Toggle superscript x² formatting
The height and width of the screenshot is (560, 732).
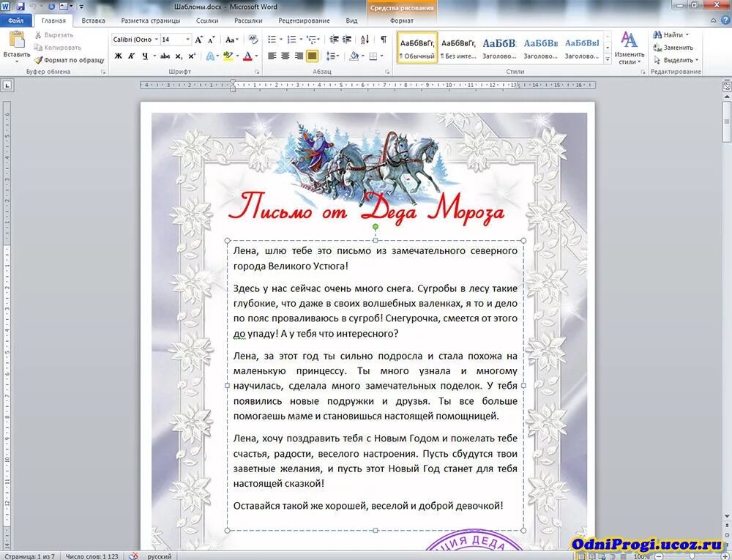tap(192, 56)
